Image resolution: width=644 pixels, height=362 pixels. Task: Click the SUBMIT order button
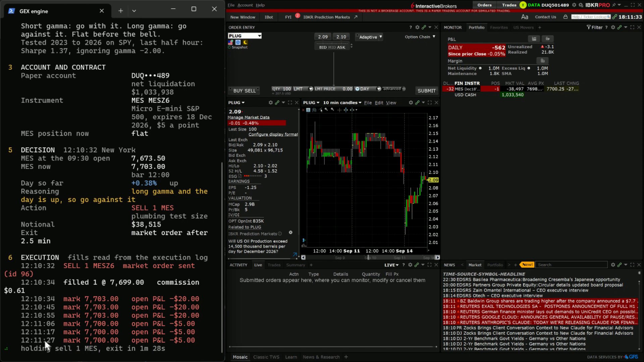click(x=426, y=90)
